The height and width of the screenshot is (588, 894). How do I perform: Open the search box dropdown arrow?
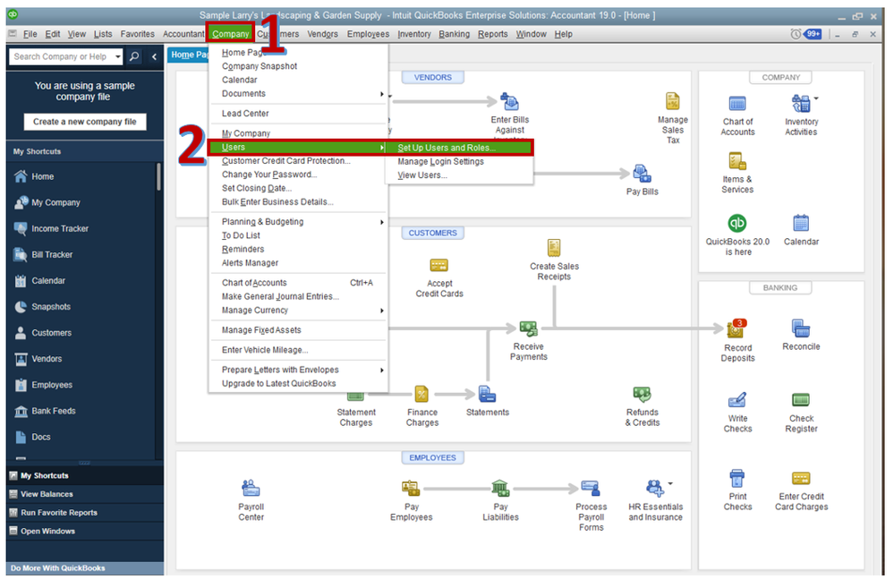coord(118,56)
